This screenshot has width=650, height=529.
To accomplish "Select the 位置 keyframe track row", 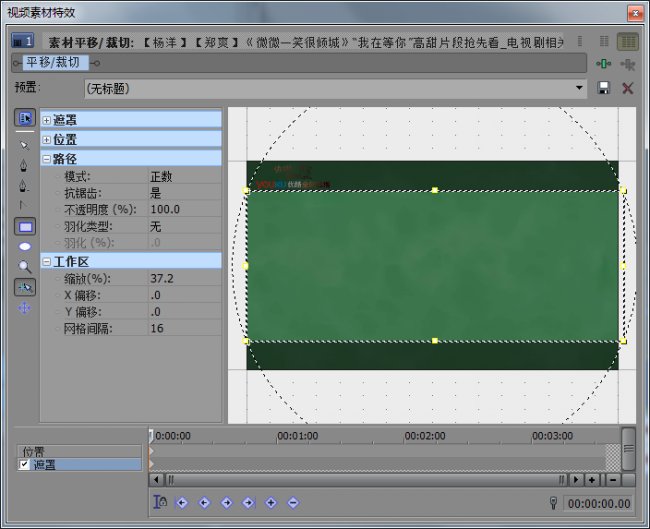I will click(79, 451).
